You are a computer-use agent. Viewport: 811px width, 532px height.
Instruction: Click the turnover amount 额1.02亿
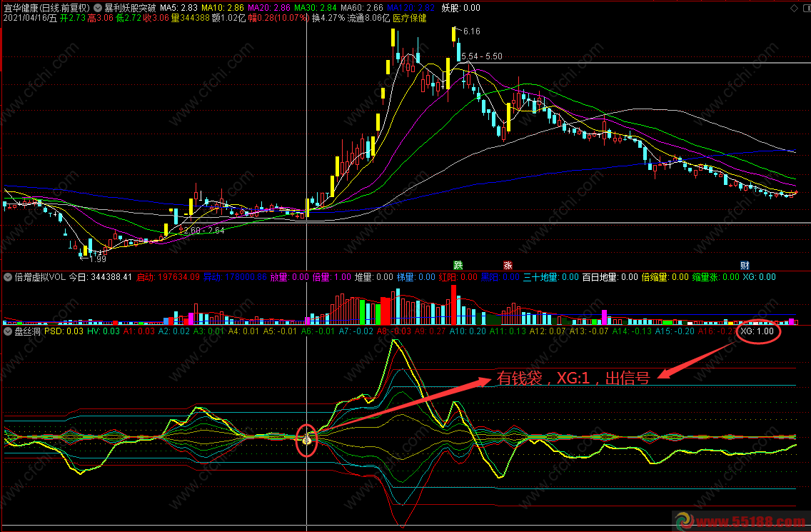pyautogui.click(x=229, y=18)
